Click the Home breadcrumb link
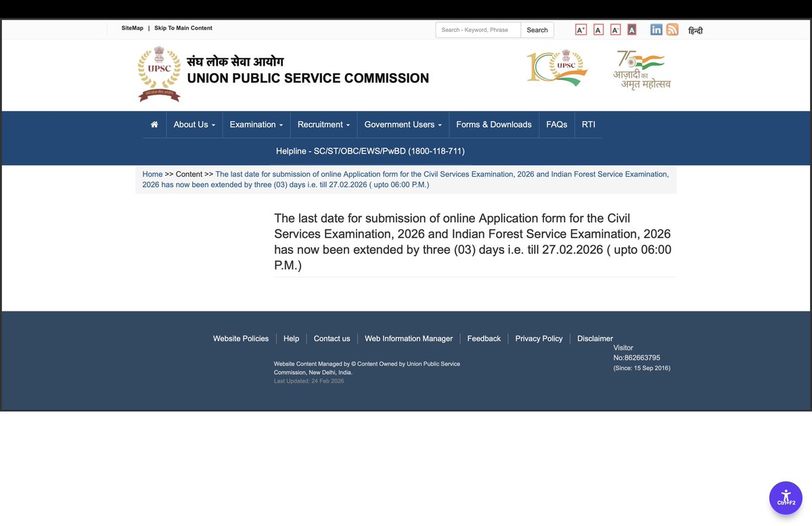The image size is (812, 526). tap(152, 174)
